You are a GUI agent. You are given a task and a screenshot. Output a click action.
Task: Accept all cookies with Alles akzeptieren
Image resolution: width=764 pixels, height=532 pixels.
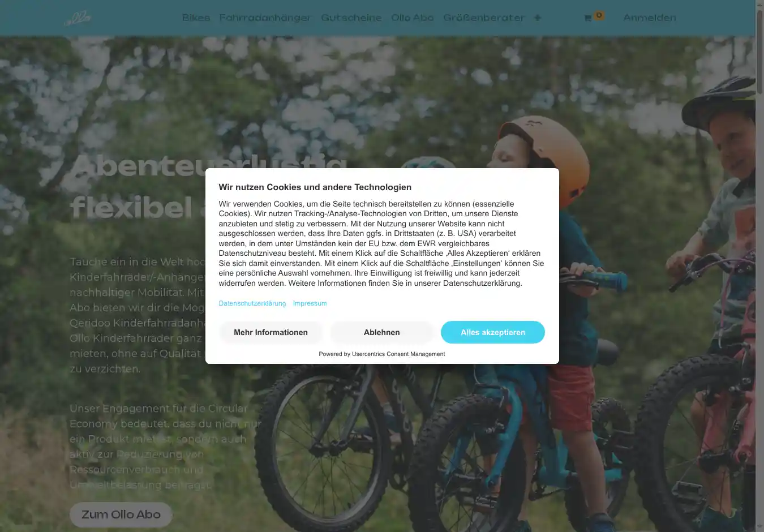(493, 332)
